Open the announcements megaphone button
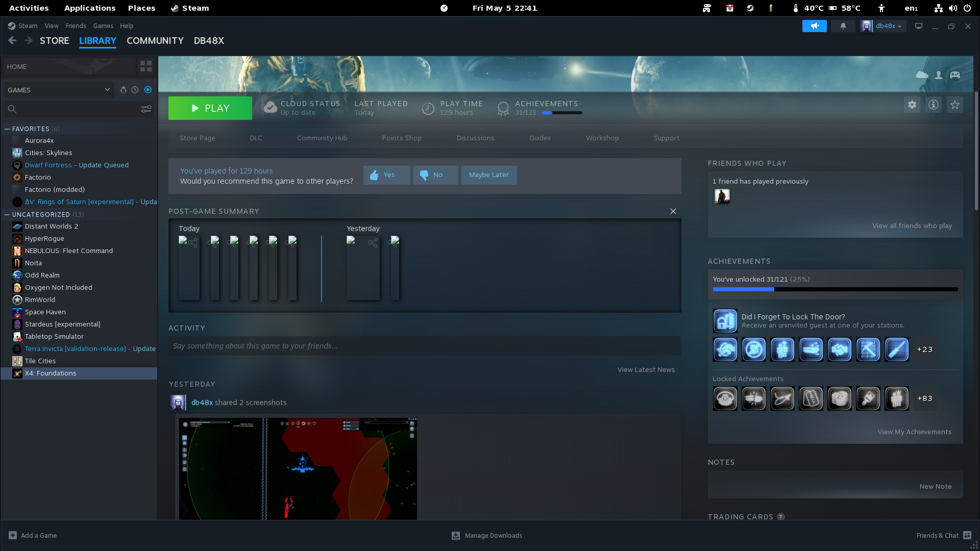The image size is (980, 551). pos(815,26)
